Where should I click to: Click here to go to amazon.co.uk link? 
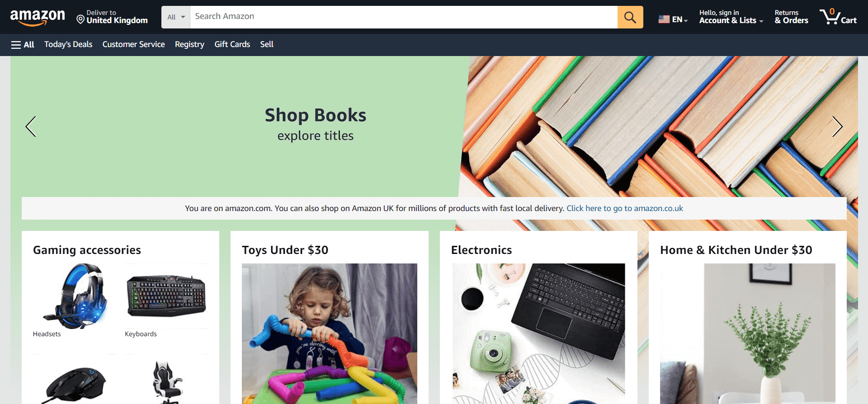(625, 208)
